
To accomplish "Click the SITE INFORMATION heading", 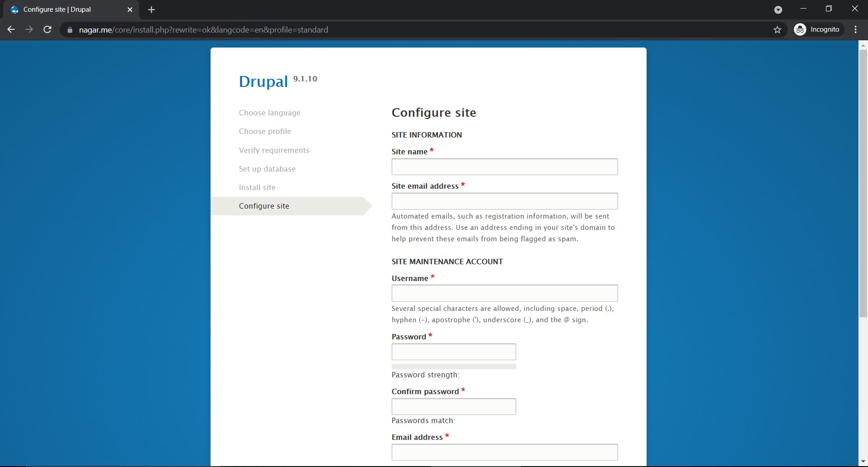I will click(x=427, y=135).
